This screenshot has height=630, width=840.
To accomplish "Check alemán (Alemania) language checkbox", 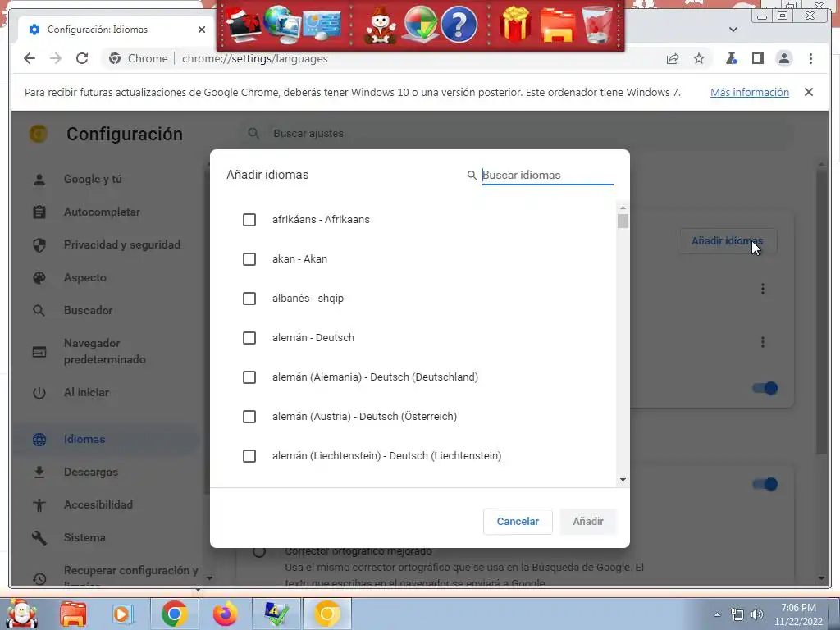I will pyautogui.click(x=249, y=377).
